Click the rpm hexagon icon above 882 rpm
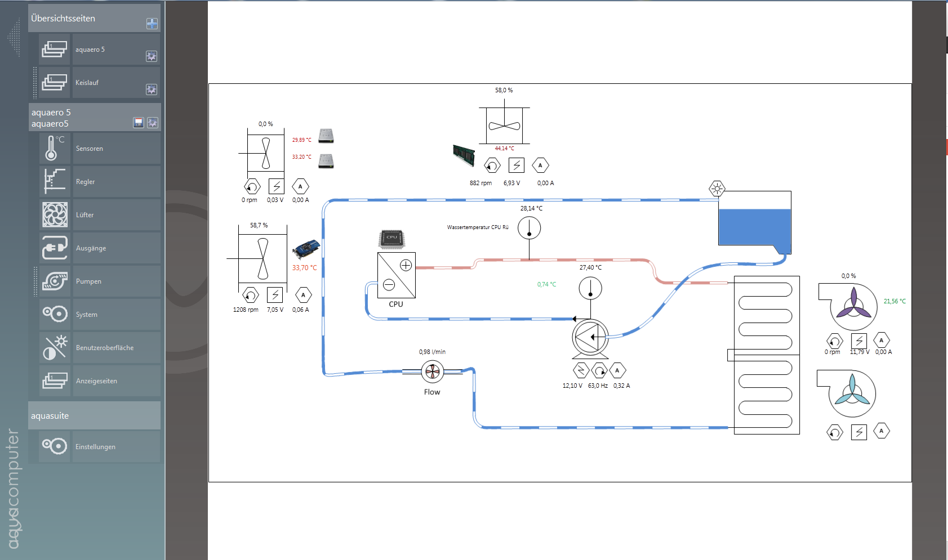 [492, 165]
